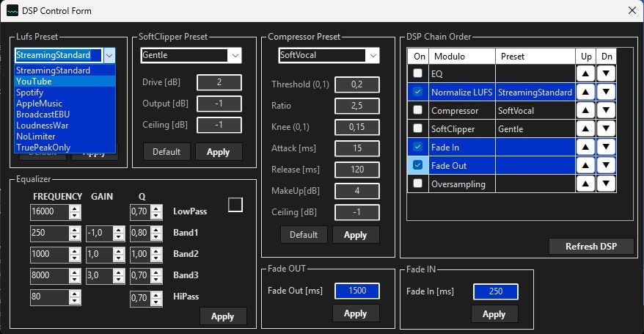
Task: Adjust Band2 Q spinner
Action: [x=156, y=255]
